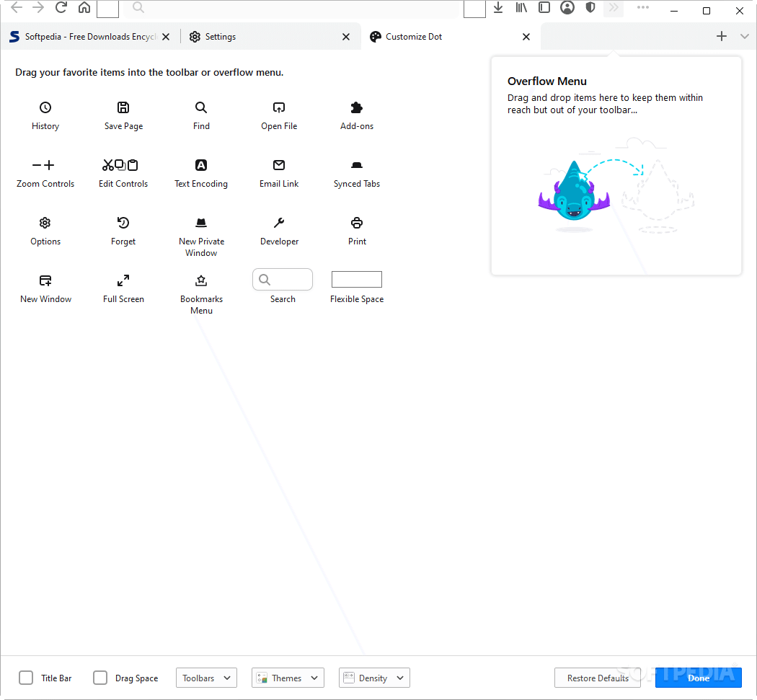Click the Restore Defaults button
Image resolution: width=757 pixels, height=700 pixels.
(598, 678)
